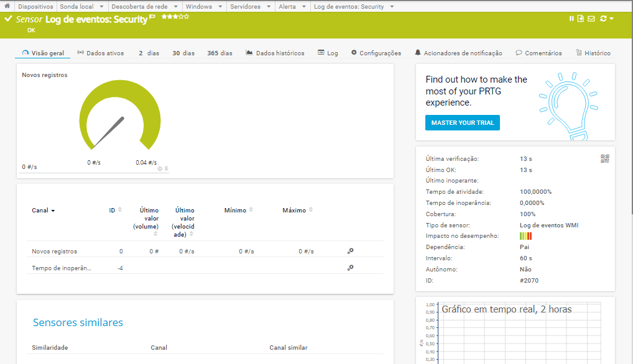Select the 2 dias tab
The height and width of the screenshot is (364, 633).
[x=149, y=53]
